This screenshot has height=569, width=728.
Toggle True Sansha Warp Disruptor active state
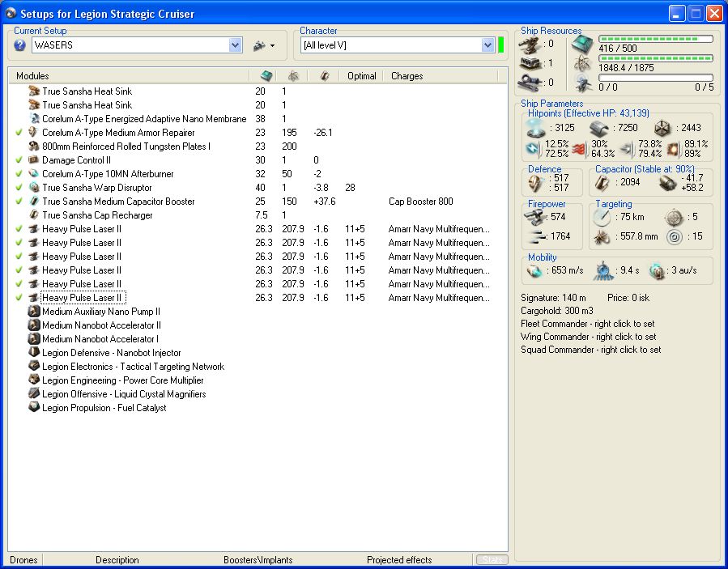coord(19,188)
